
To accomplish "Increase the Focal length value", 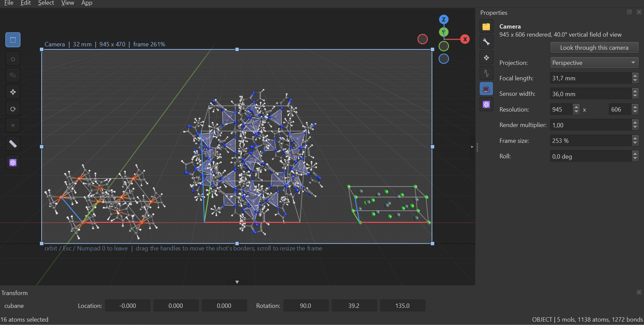I will pyautogui.click(x=635, y=76).
